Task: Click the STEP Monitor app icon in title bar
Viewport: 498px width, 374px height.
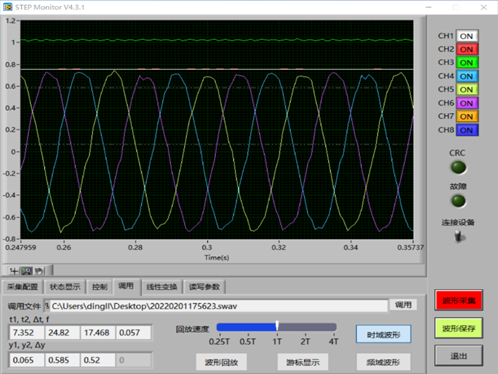Action: click(x=7, y=7)
